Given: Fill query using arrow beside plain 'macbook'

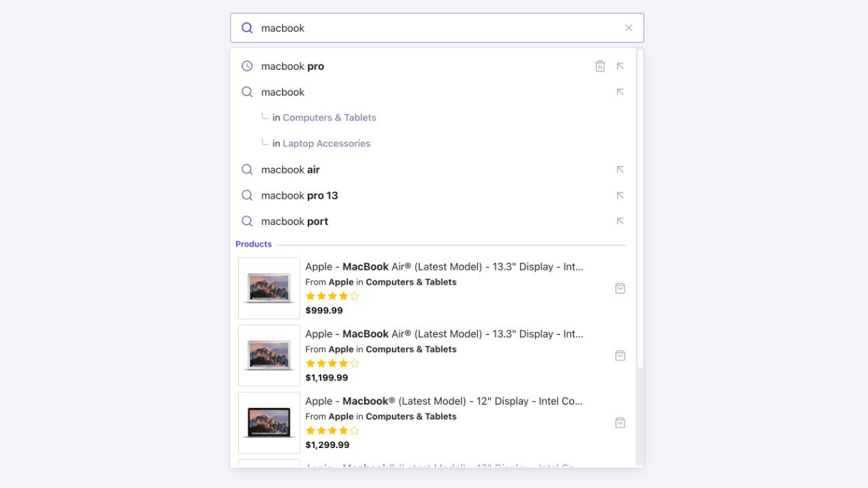Looking at the screenshot, I should [x=620, y=92].
